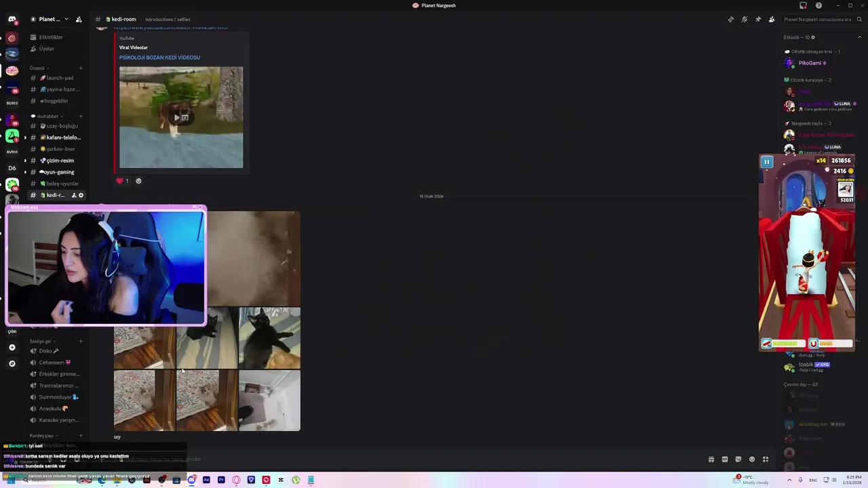Open launch-pad channel
The width and height of the screenshot is (868, 488).
56,78
